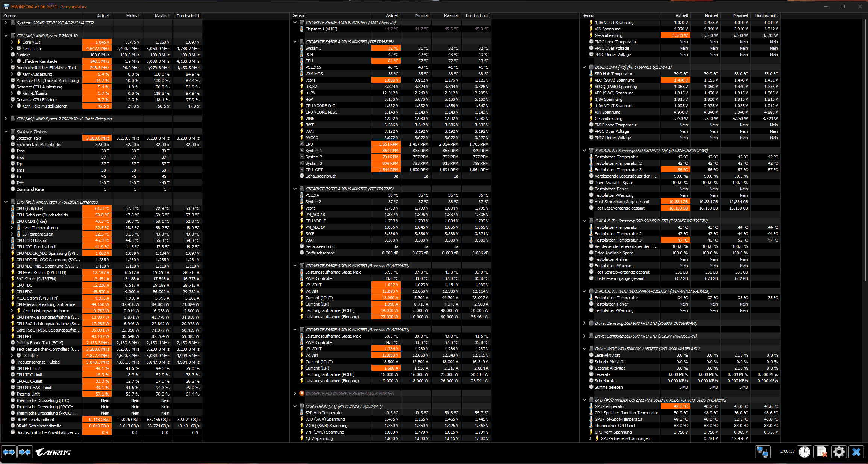
Task: Click the circle icon beside Gehäuseeinbruch under IT8689E
Action: 302,176
